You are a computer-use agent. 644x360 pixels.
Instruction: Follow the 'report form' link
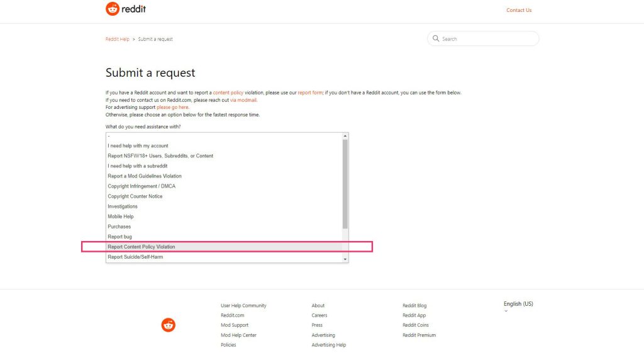309,93
